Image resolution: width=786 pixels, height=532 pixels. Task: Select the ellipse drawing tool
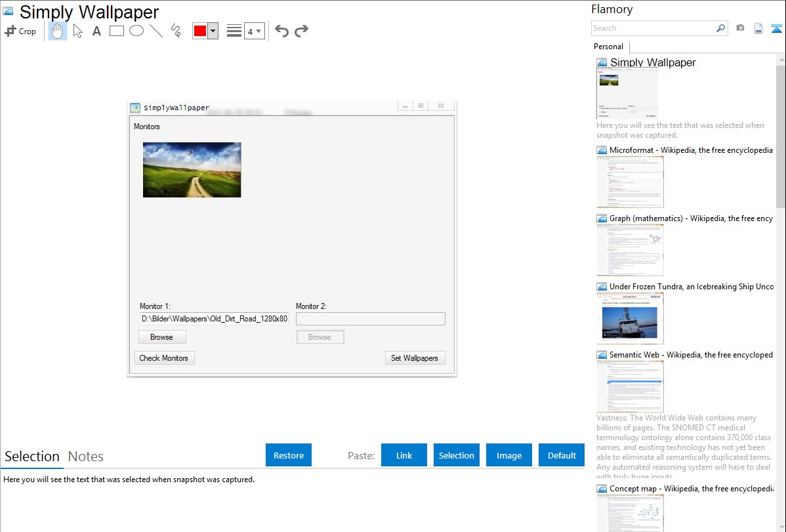point(136,31)
